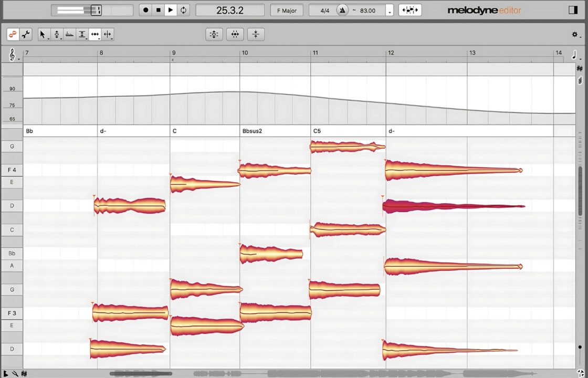The height and width of the screenshot is (378, 588).
Task: Click the small cycle marker below bar 9
Action: click(173, 60)
